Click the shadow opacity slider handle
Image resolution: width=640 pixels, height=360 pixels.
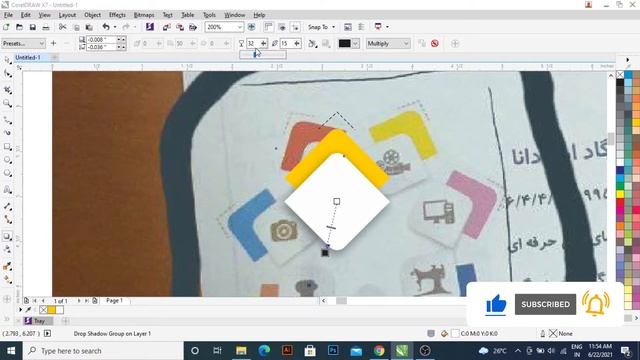255,55
